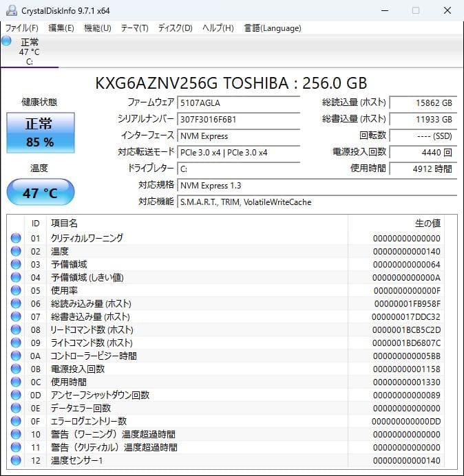Click the blue status orb for drive C:
The height and width of the screenshot is (476, 464).
pos(6,41)
